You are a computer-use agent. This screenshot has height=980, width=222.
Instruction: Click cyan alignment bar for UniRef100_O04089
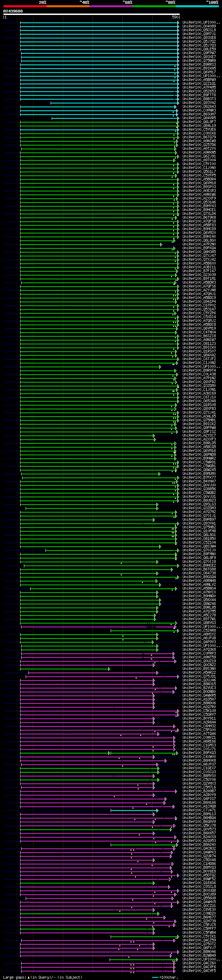coord(100,27)
